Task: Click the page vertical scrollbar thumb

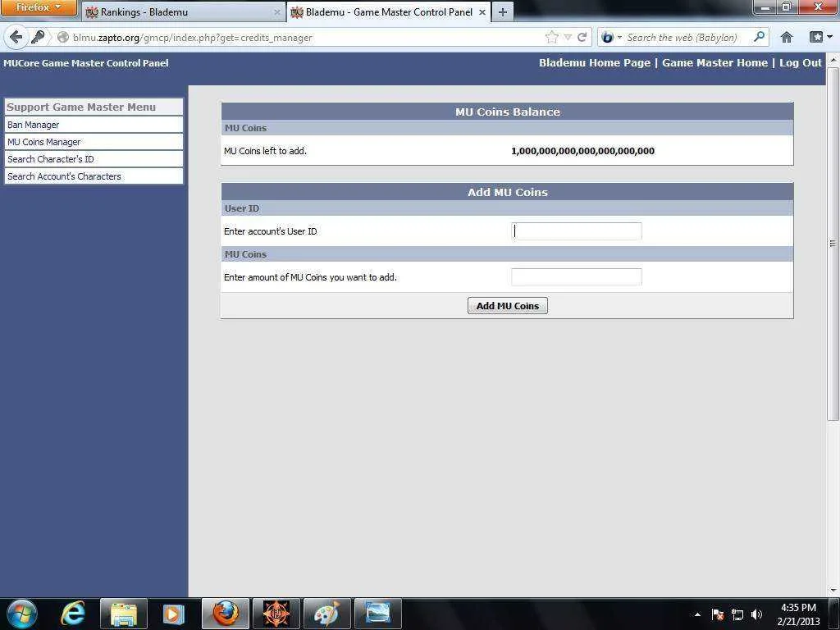Action: coord(833,244)
